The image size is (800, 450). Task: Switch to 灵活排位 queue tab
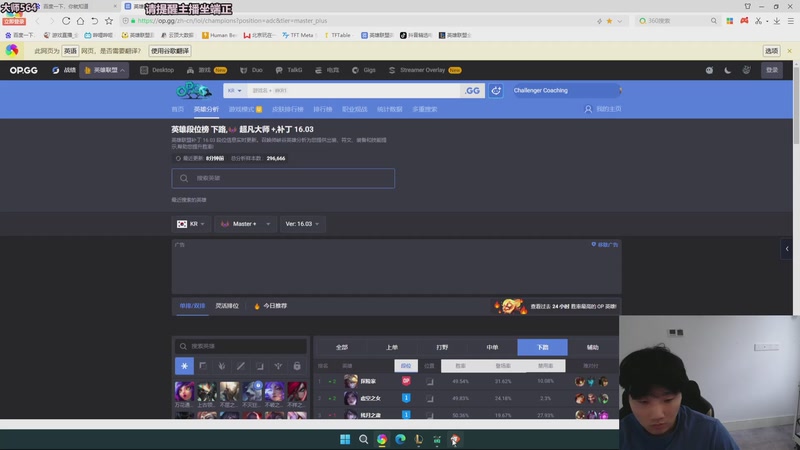(227, 306)
